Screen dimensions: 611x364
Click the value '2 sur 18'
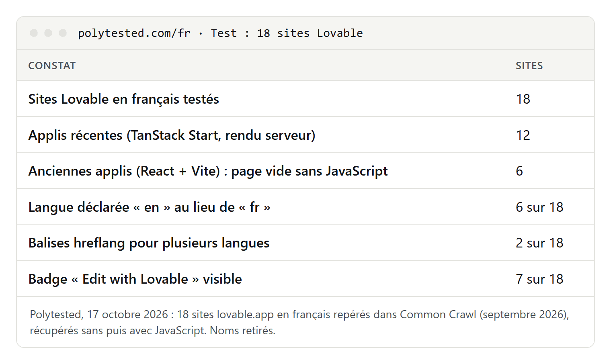click(539, 243)
